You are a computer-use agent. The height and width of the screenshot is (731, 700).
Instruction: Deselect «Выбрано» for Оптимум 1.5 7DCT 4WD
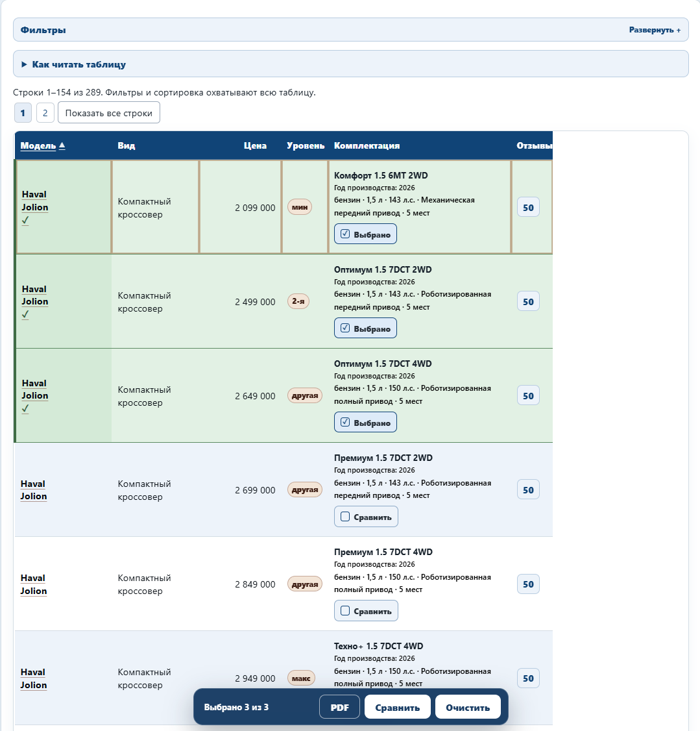366,423
